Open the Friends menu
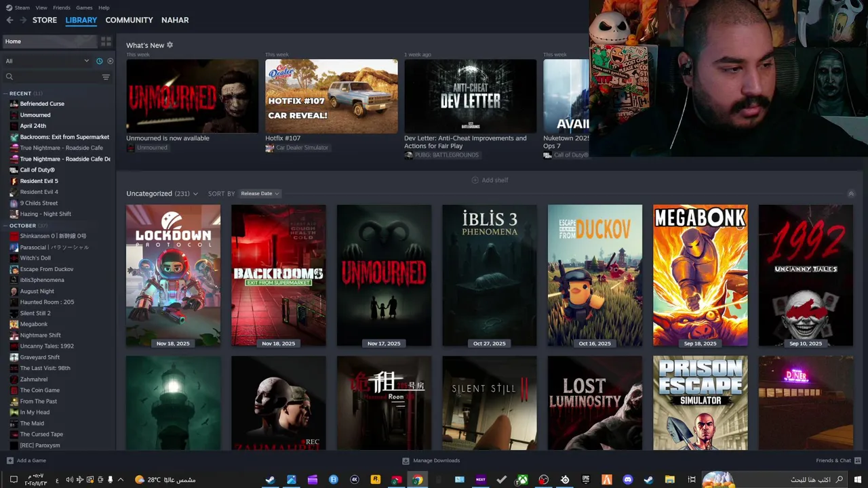The width and height of the screenshot is (868, 488). click(62, 7)
